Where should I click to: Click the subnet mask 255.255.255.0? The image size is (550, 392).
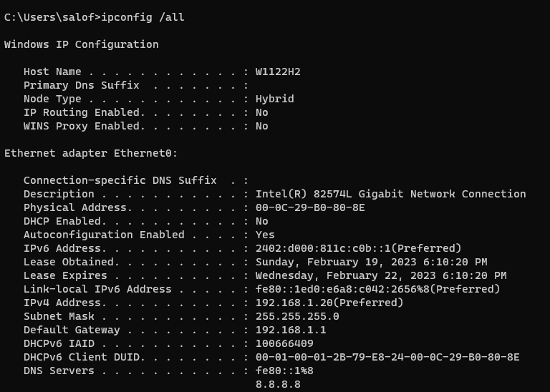tap(297, 316)
